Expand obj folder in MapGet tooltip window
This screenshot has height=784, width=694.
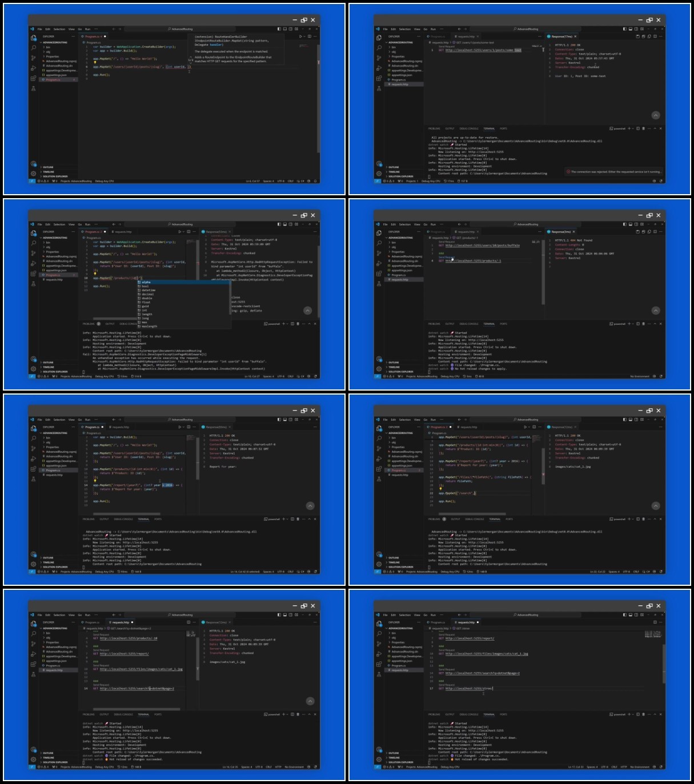point(47,52)
